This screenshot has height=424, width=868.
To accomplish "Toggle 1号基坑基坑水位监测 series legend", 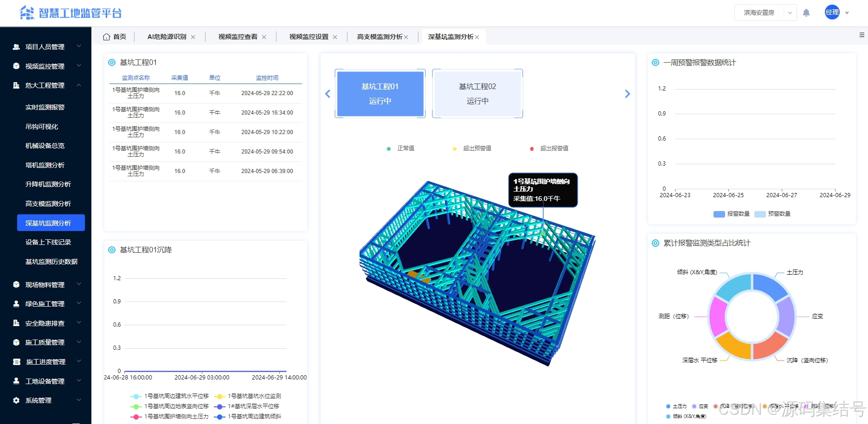I will click(248, 396).
